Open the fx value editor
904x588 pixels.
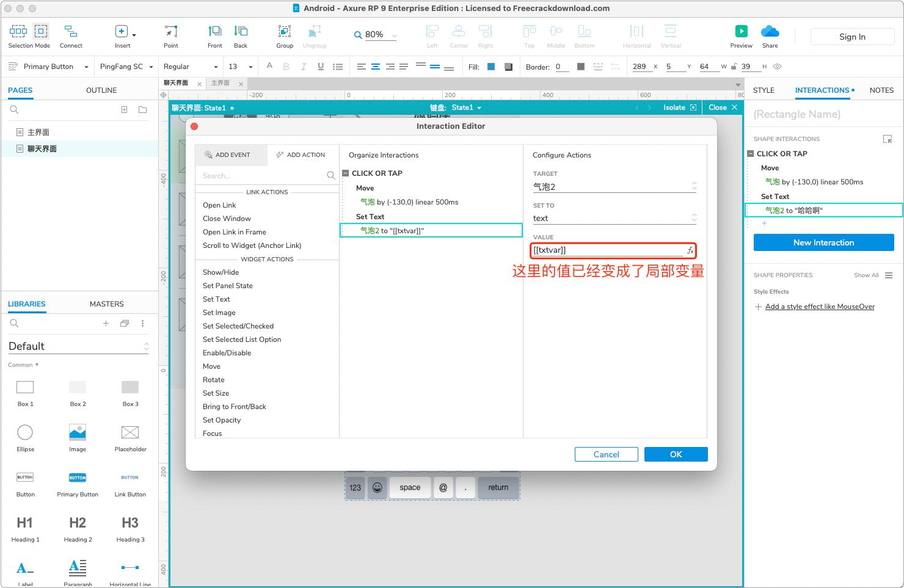pos(690,250)
